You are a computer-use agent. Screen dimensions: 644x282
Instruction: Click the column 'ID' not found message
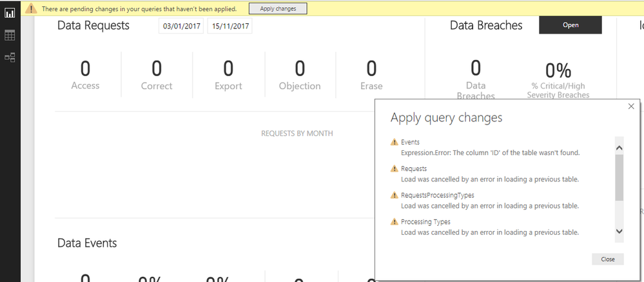pyautogui.click(x=491, y=152)
